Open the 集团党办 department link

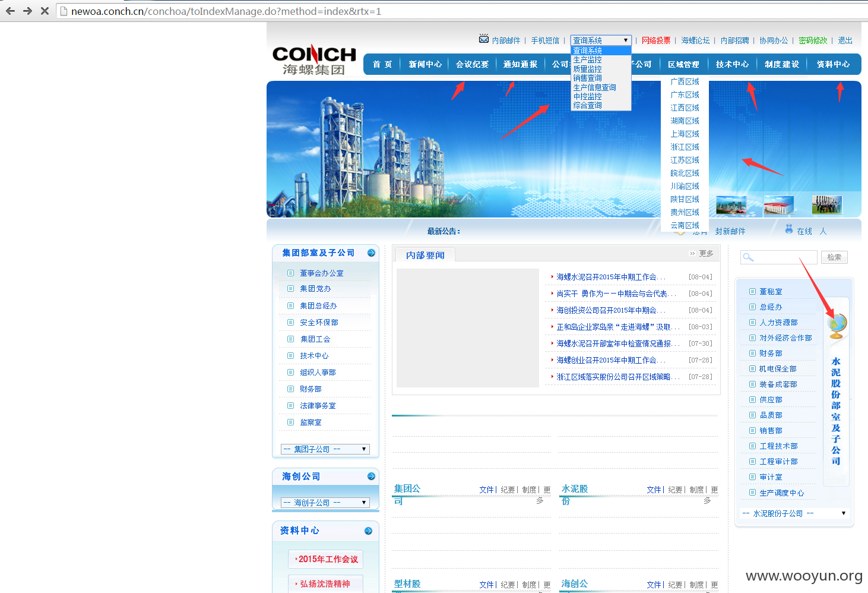coord(315,289)
